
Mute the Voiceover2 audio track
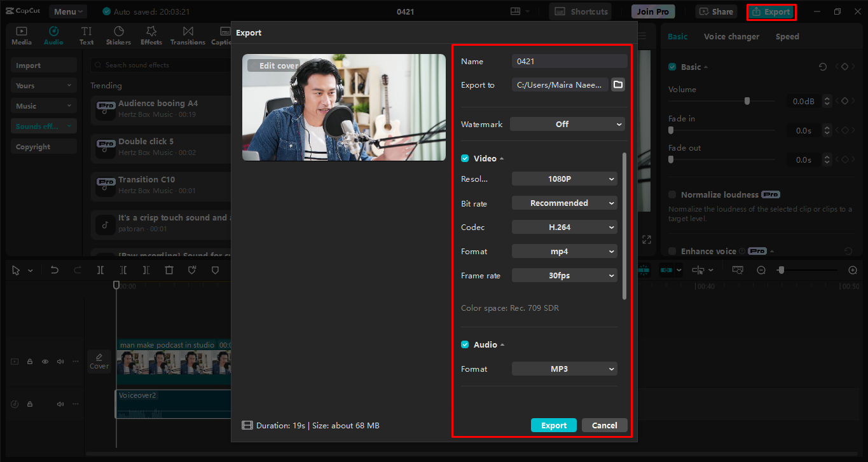(60, 404)
